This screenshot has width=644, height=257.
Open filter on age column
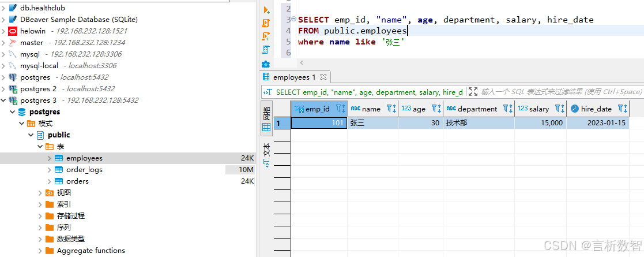coord(435,109)
